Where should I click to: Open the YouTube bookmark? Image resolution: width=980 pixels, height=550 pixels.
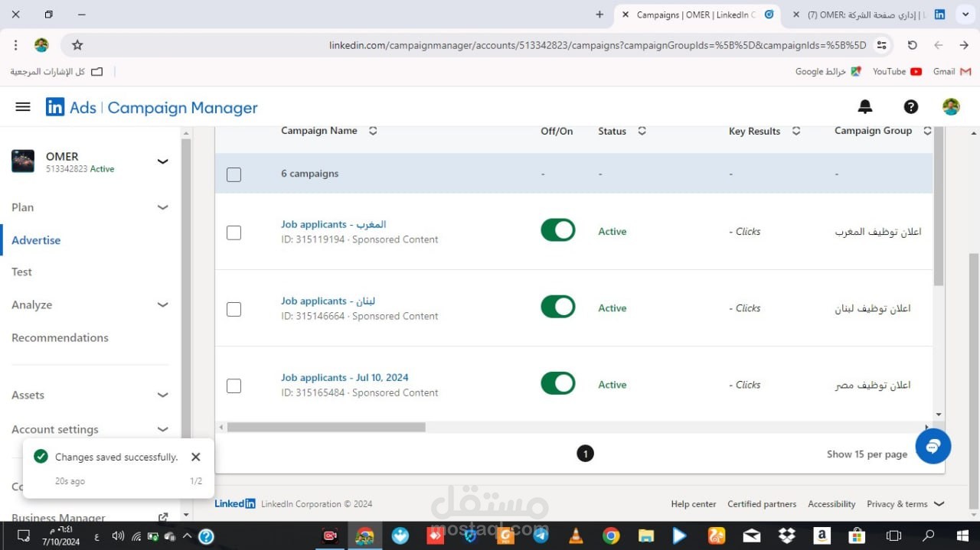click(x=897, y=71)
